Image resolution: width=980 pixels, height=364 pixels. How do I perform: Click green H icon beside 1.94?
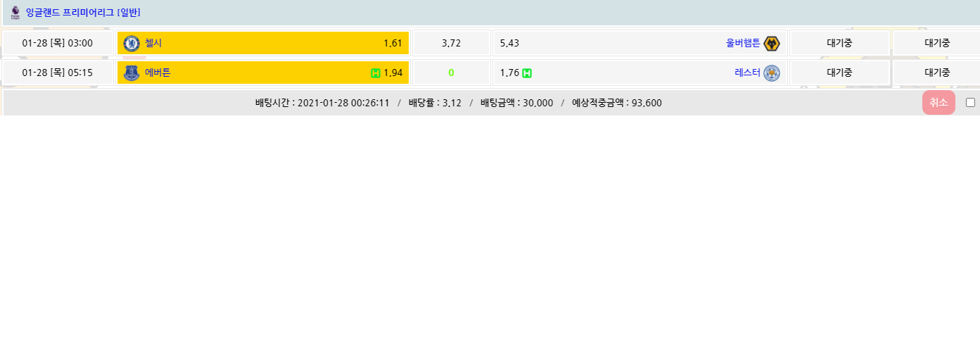[x=376, y=73]
